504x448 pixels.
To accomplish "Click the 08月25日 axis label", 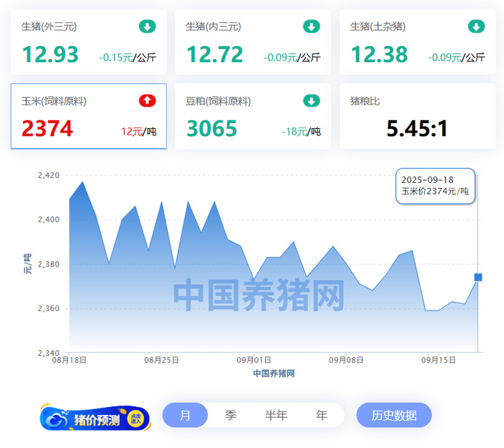I will pyautogui.click(x=161, y=360).
